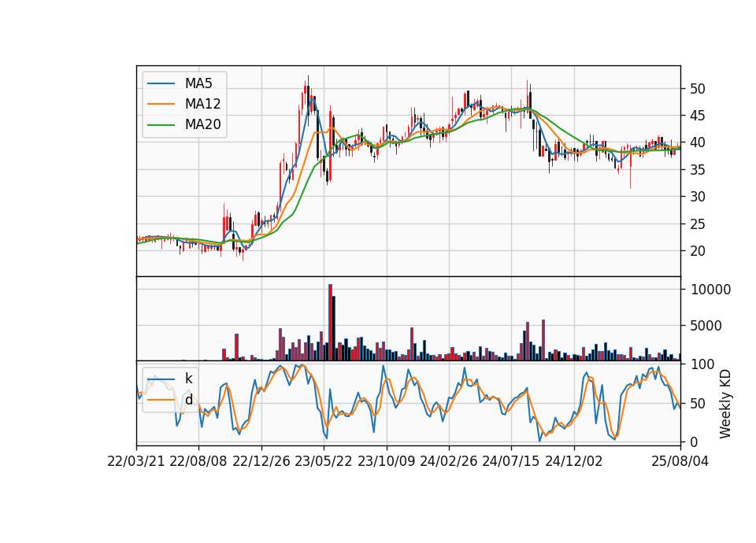Click the orange MA12 legend line sample
Screen dimensions: 756x543
click(x=161, y=104)
